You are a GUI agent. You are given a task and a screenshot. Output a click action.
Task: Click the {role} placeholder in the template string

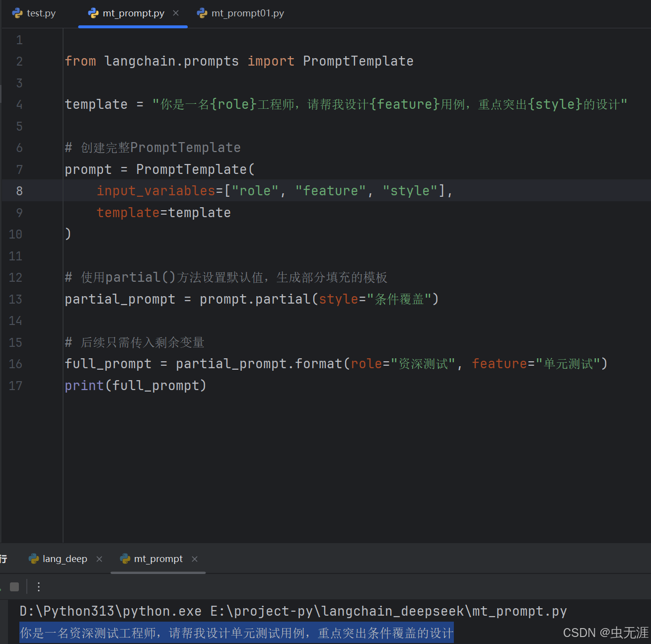pos(233,104)
